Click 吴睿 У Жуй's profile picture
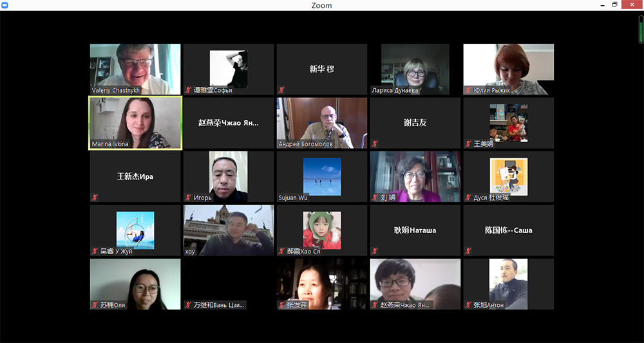Viewport: 644px width, 343px height. pyautogui.click(x=135, y=230)
